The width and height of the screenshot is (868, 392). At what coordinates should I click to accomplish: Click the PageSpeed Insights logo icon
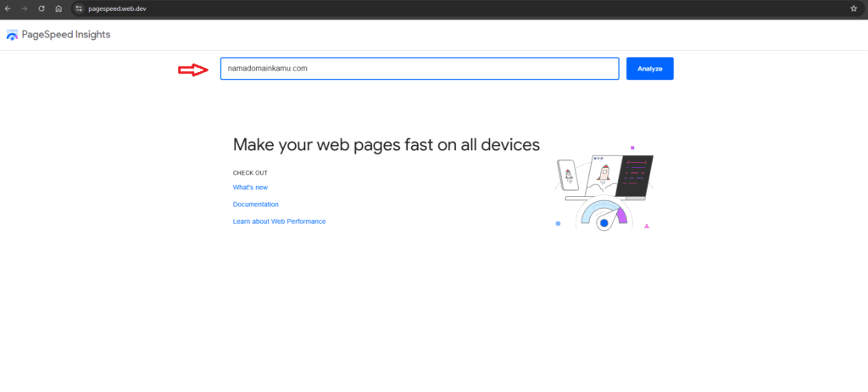(x=12, y=35)
